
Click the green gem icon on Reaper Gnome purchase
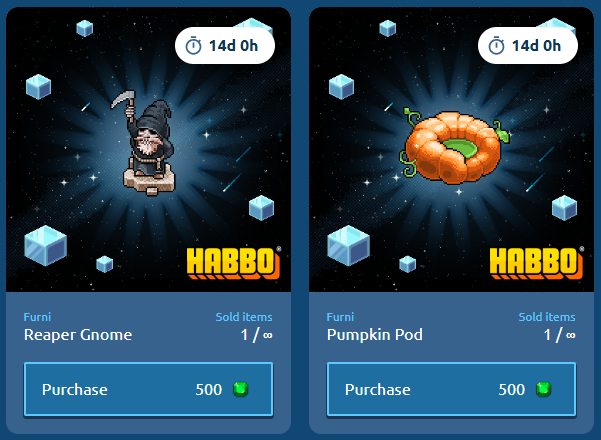(x=241, y=389)
